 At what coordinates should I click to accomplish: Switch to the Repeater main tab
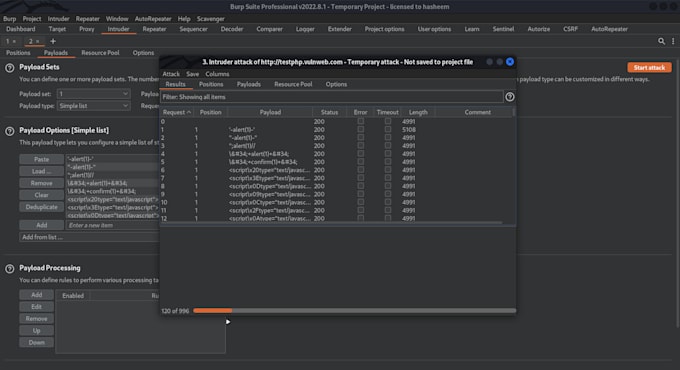154,29
